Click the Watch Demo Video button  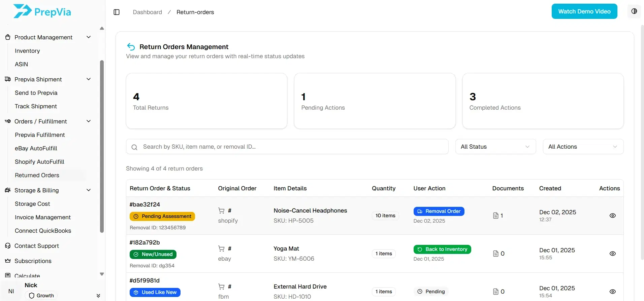[584, 11]
